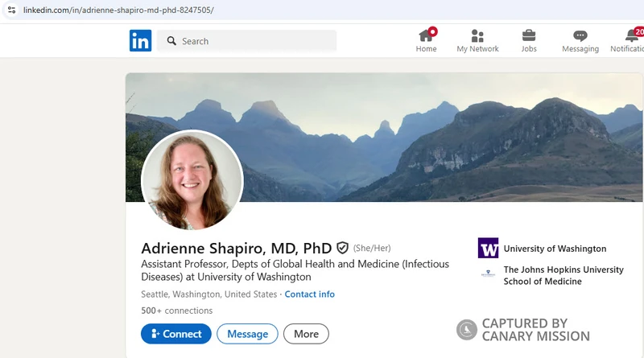Go to My Network tab
Screen dimensions: 644x358
(477, 41)
